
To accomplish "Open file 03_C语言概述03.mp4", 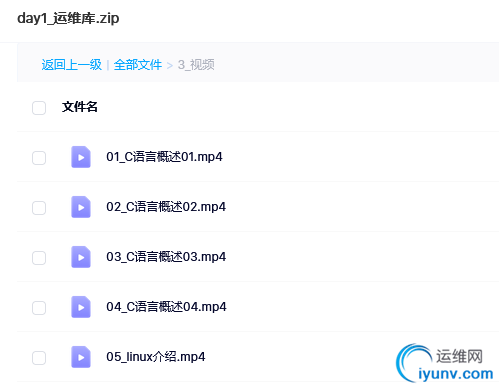I will pyautogui.click(x=166, y=257).
